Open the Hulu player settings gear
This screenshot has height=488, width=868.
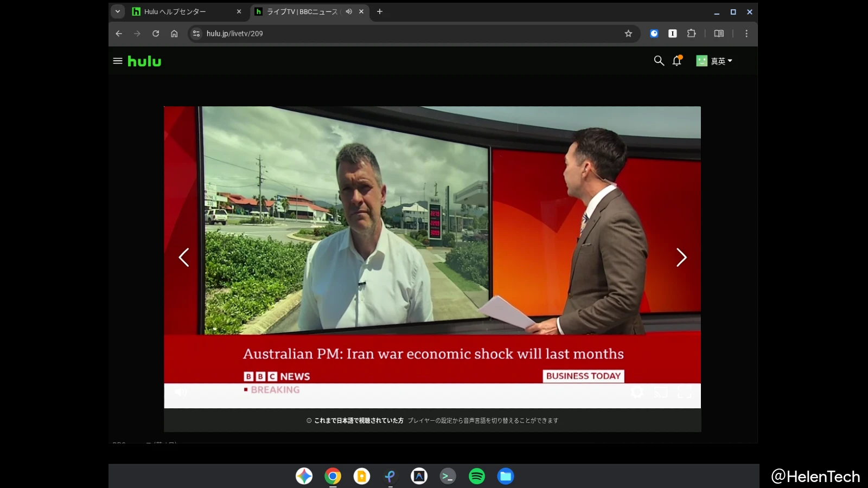637,392
